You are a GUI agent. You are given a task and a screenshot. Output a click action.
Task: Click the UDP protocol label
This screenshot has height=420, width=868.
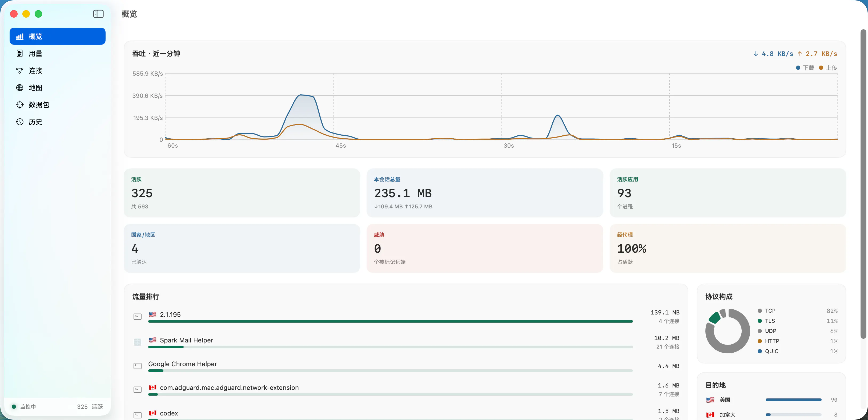point(770,331)
